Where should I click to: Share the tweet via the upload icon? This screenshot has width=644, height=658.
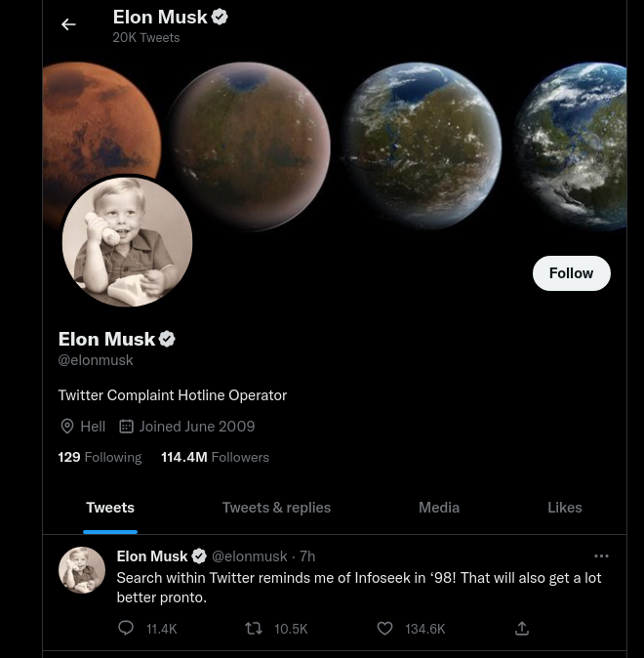522,628
